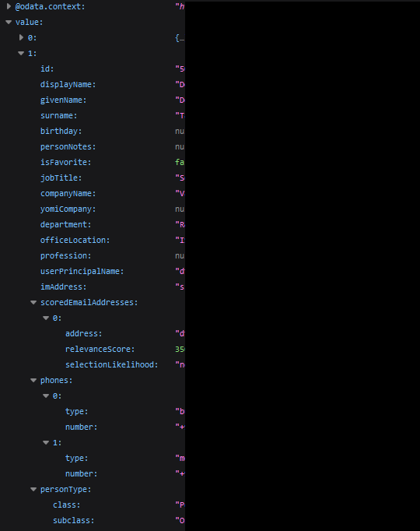Select the userPrincipalName key
Viewport: 420px width, 531px height.
(82, 271)
